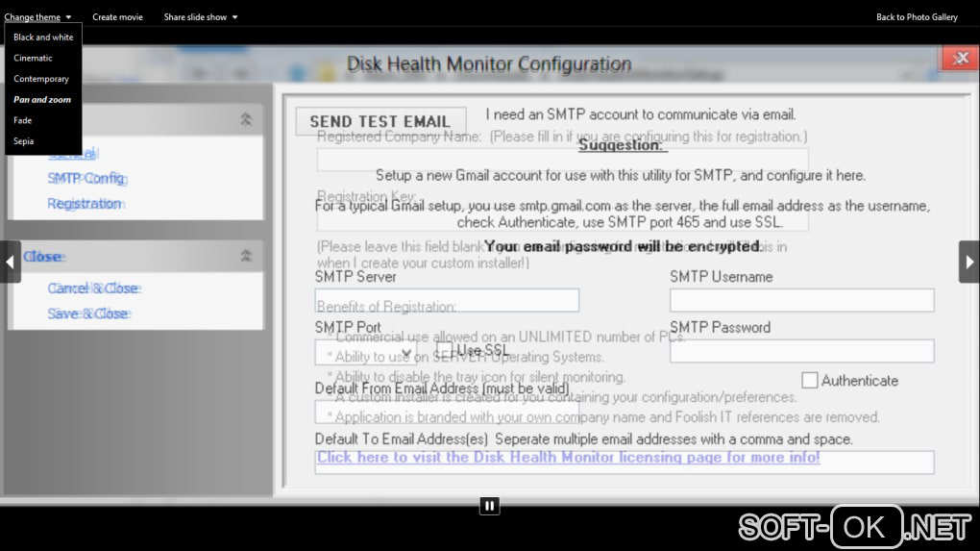
Task: Close the Disk Health Monitor Configuration window
Action: click(x=961, y=58)
